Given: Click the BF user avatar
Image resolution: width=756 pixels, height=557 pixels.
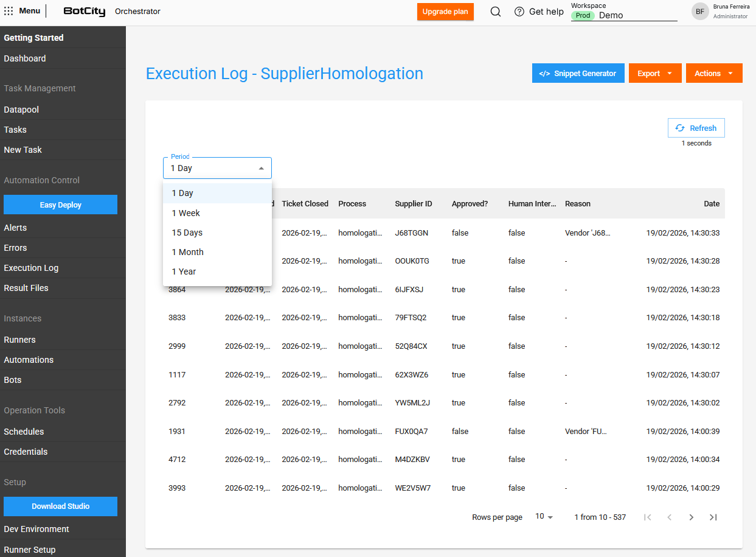Looking at the screenshot, I should 700,12.
